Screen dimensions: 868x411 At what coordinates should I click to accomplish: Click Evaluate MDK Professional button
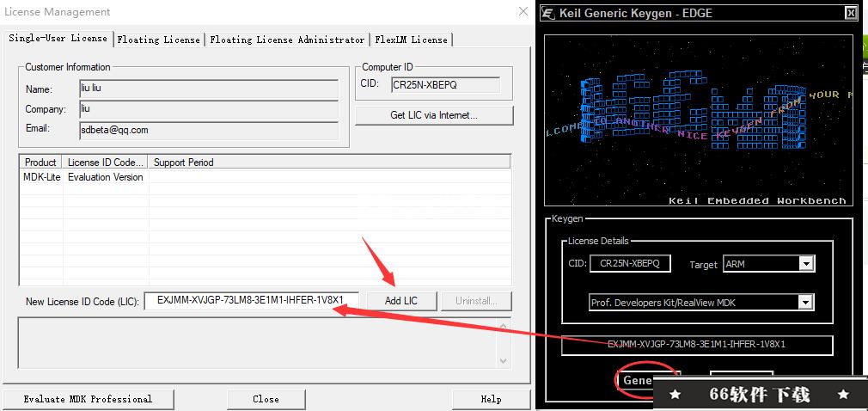coord(88,399)
